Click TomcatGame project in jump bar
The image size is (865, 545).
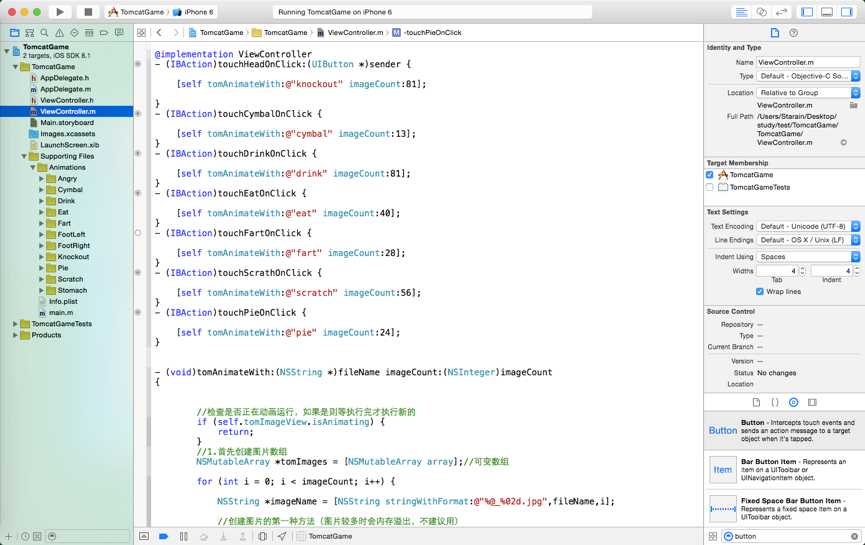[216, 33]
